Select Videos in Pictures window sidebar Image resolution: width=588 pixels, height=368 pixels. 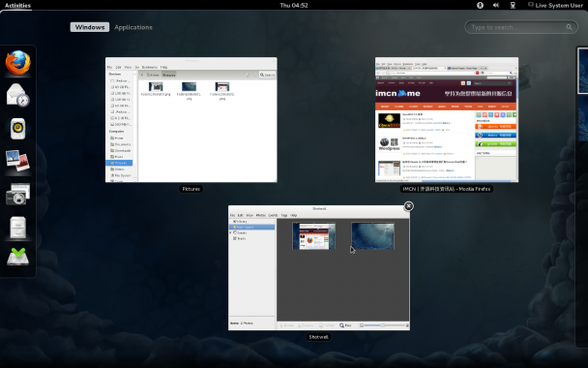click(x=117, y=169)
